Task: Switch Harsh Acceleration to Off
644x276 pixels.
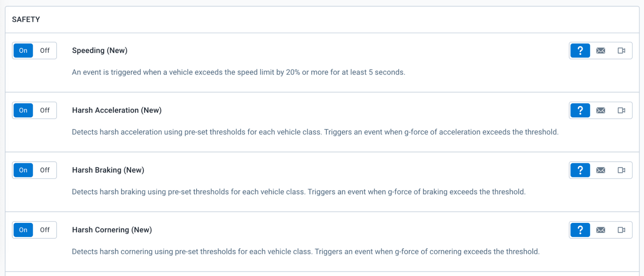Action: 45,110
